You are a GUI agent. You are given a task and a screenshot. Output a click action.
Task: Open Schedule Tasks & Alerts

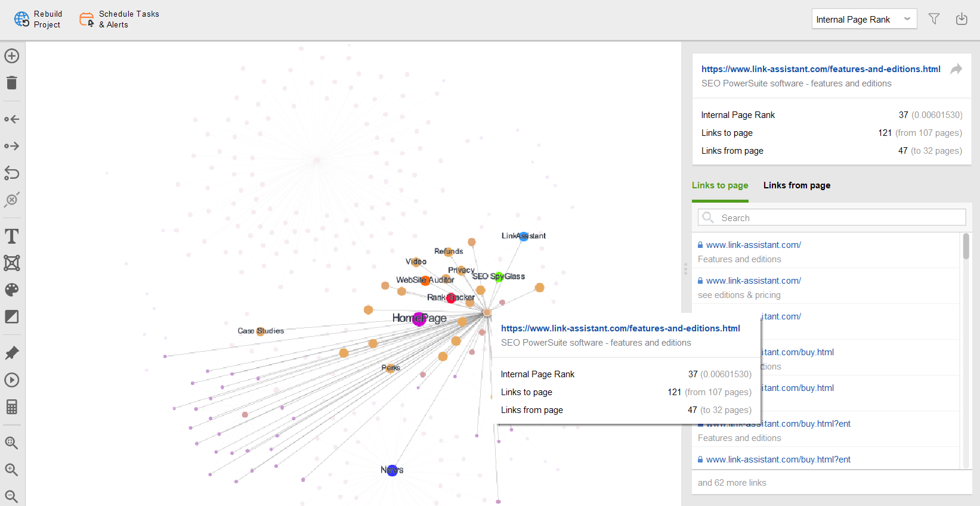(119, 19)
